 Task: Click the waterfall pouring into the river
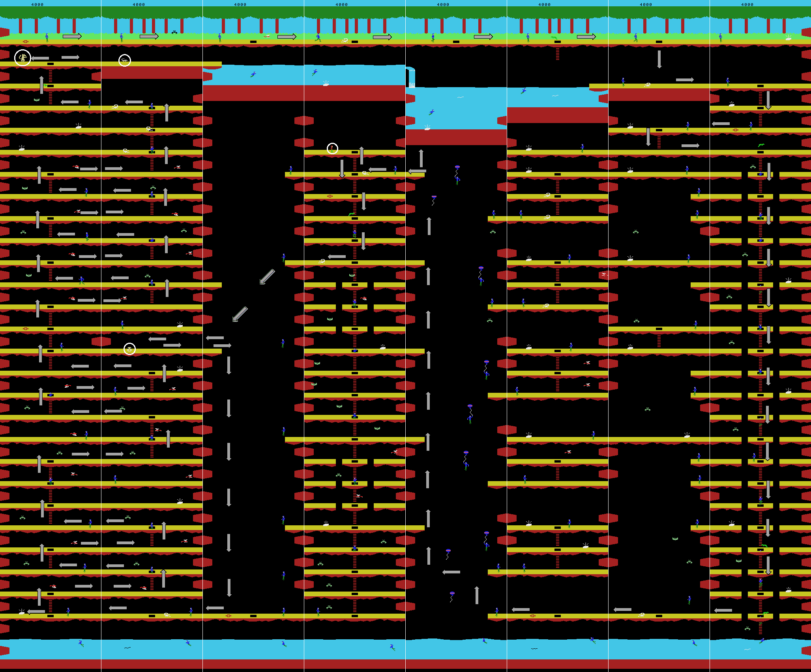[411, 77]
